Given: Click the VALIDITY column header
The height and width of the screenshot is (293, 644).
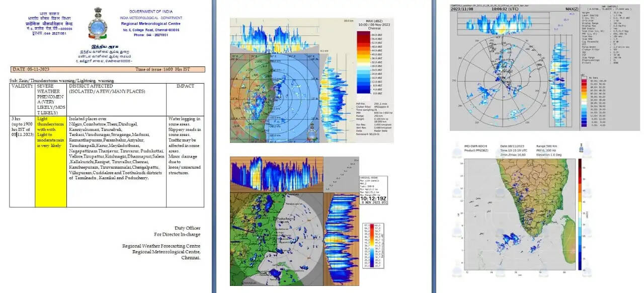Looking at the screenshot, I should coord(22,86).
